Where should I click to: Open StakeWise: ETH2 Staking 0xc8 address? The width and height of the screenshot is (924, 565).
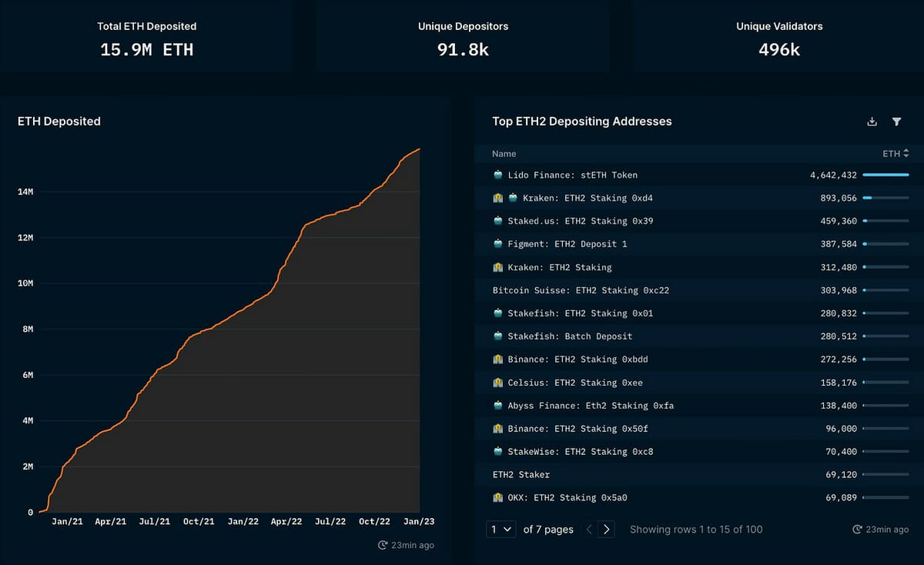click(x=581, y=452)
